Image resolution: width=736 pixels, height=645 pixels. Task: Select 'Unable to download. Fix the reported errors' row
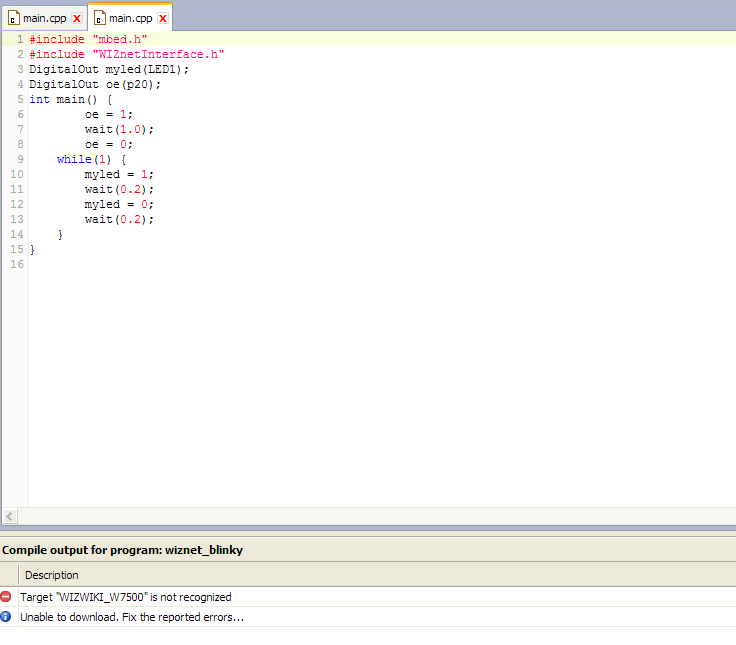click(x=132, y=617)
